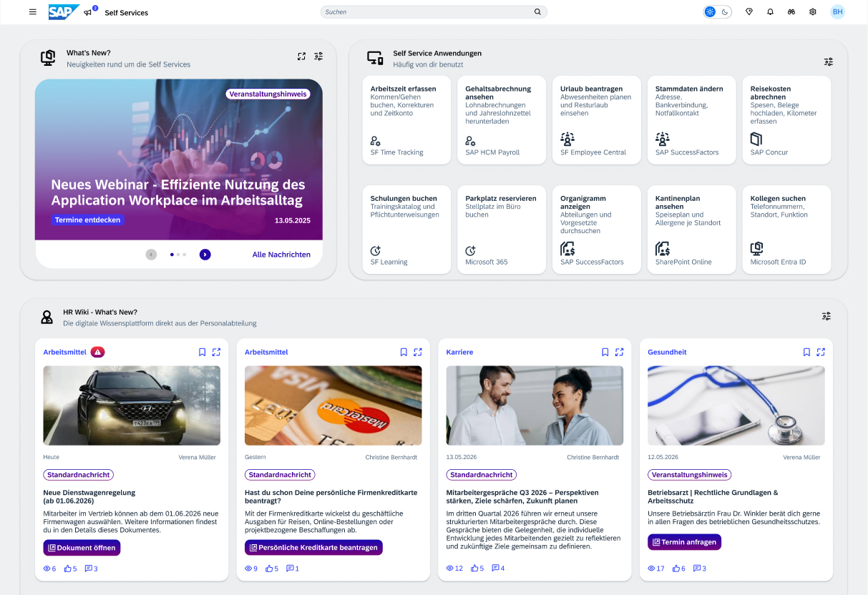
Task: Expand the Gesundheit card to fullscreen
Action: click(821, 352)
